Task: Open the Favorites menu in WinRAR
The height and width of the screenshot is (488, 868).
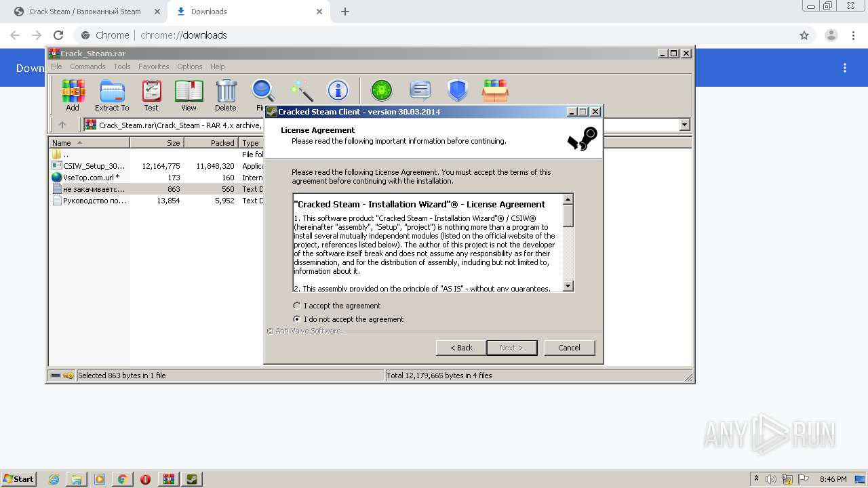Action: (x=154, y=66)
